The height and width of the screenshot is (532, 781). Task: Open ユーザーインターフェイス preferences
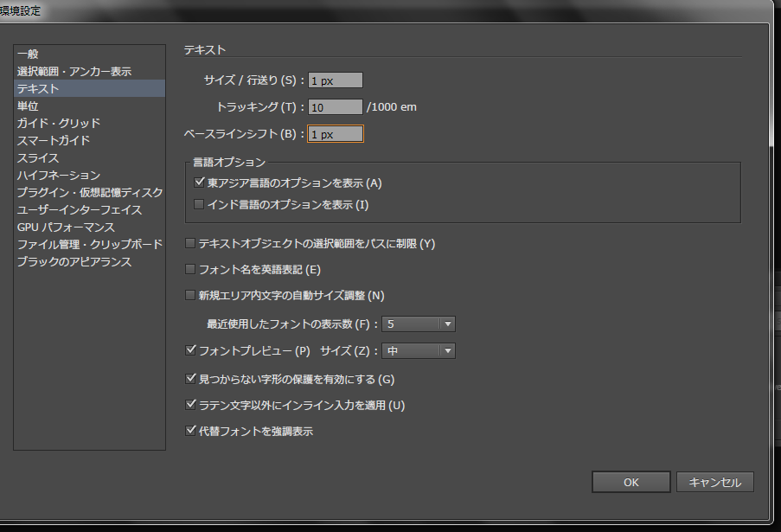tap(90, 209)
